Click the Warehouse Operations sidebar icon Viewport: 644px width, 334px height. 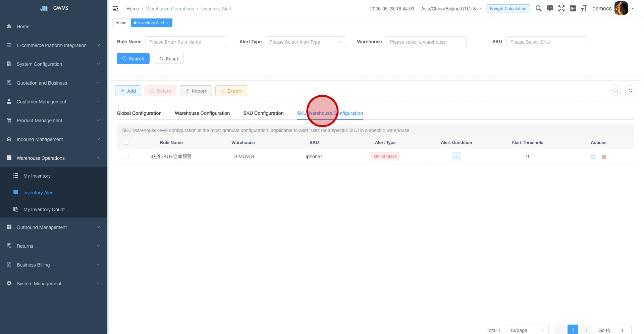[9, 158]
